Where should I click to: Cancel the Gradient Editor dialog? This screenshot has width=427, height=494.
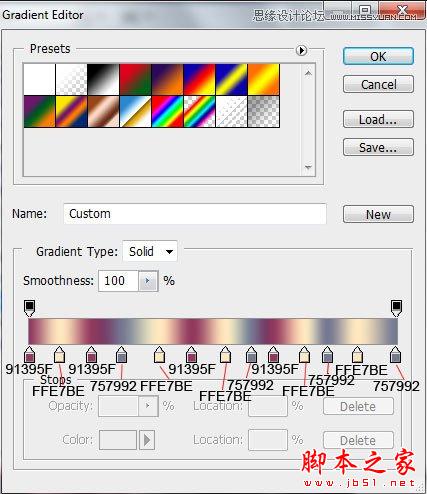(x=378, y=84)
